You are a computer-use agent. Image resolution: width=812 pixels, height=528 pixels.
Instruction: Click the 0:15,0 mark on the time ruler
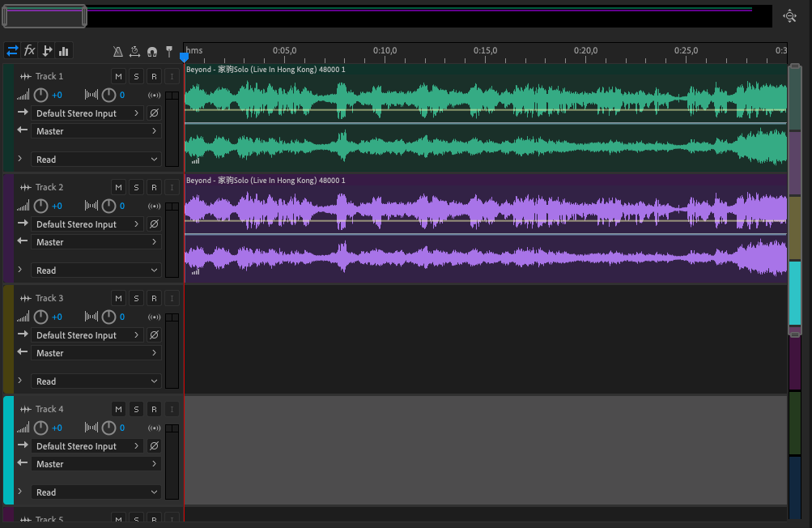coord(485,51)
